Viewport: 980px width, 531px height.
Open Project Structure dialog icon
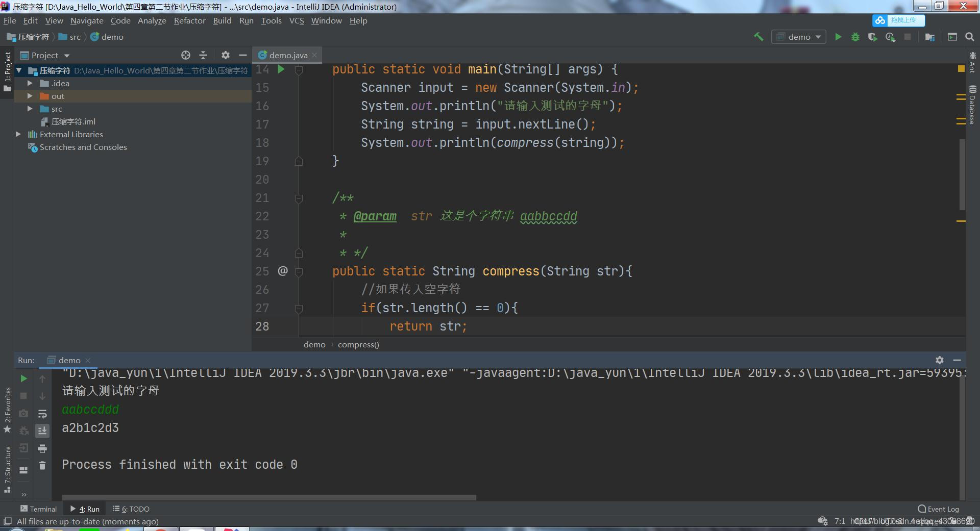pyautogui.click(x=930, y=37)
